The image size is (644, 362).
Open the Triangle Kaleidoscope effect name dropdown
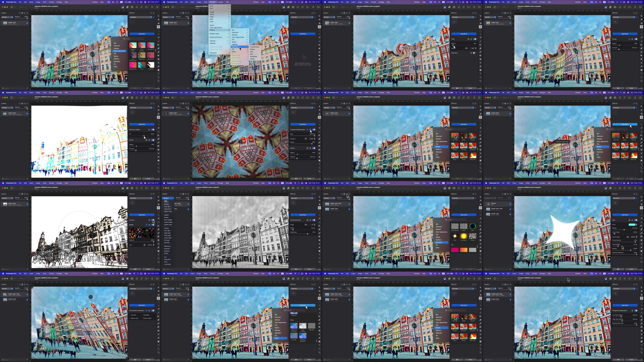[x=298, y=129]
